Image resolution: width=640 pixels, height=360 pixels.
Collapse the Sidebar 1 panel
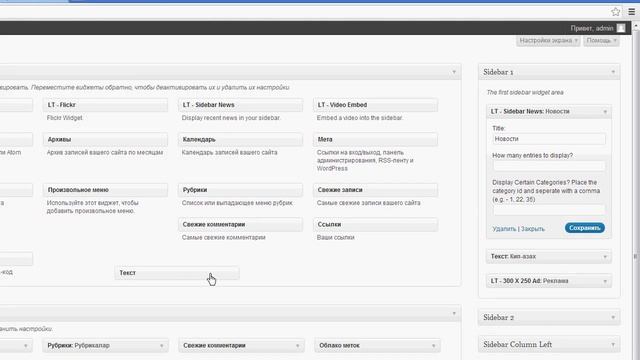(613, 72)
